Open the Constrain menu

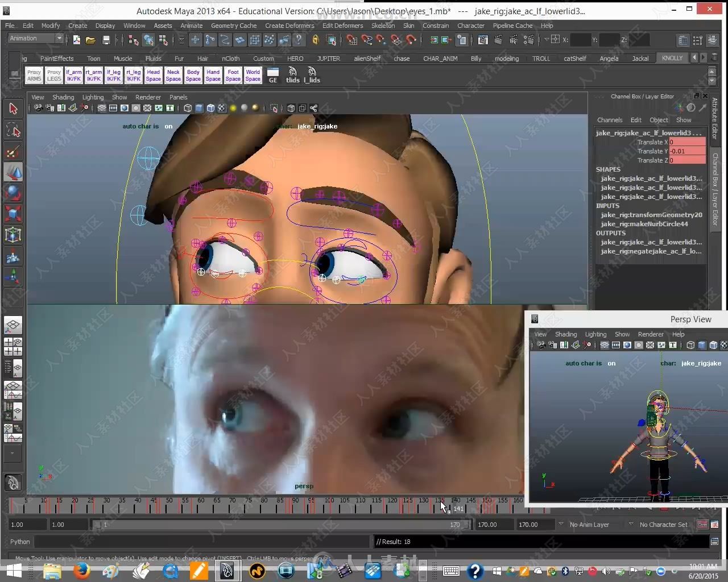(436, 26)
